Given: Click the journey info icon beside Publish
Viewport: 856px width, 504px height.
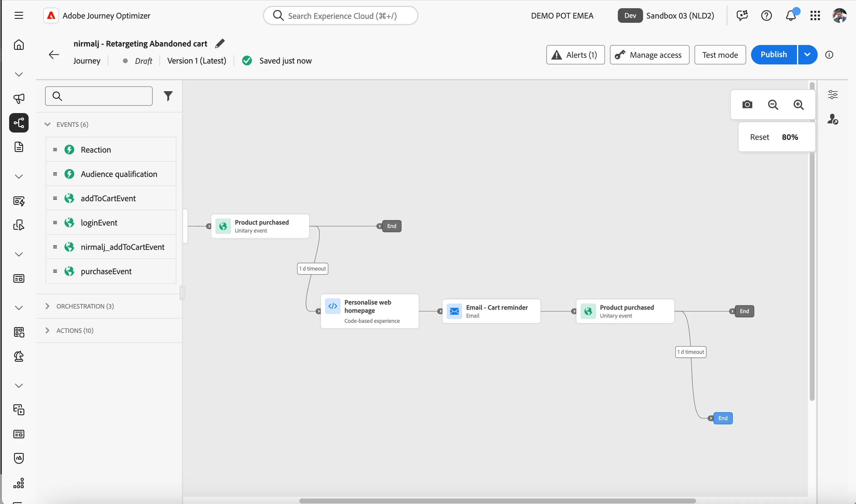Looking at the screenshot, I should tap(829, 55).
